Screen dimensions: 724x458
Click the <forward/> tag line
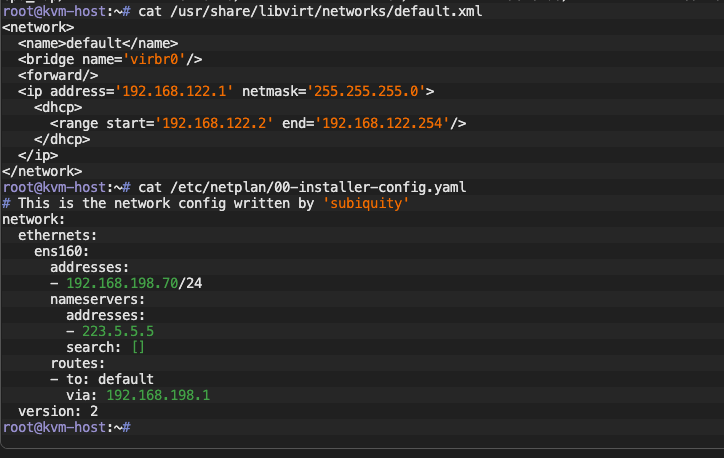(58, 75)
